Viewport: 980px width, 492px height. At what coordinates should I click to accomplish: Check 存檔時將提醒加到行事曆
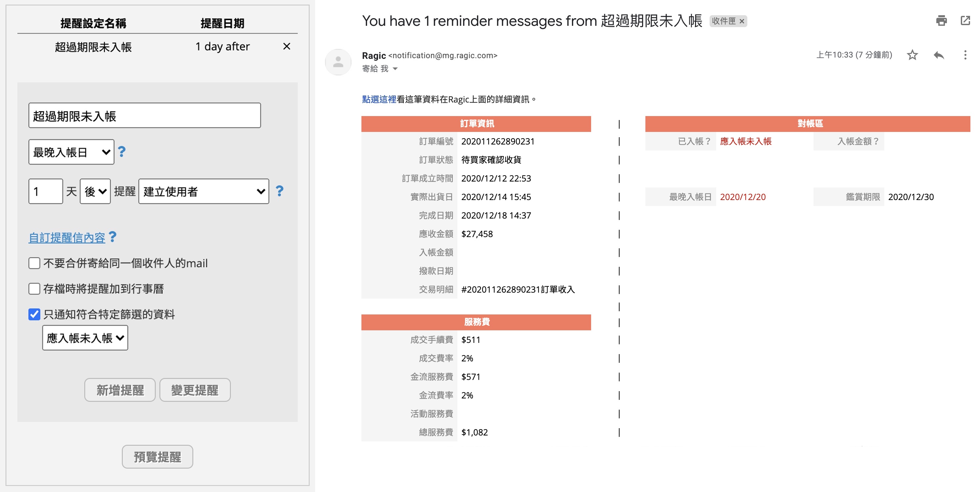[34, 289]
